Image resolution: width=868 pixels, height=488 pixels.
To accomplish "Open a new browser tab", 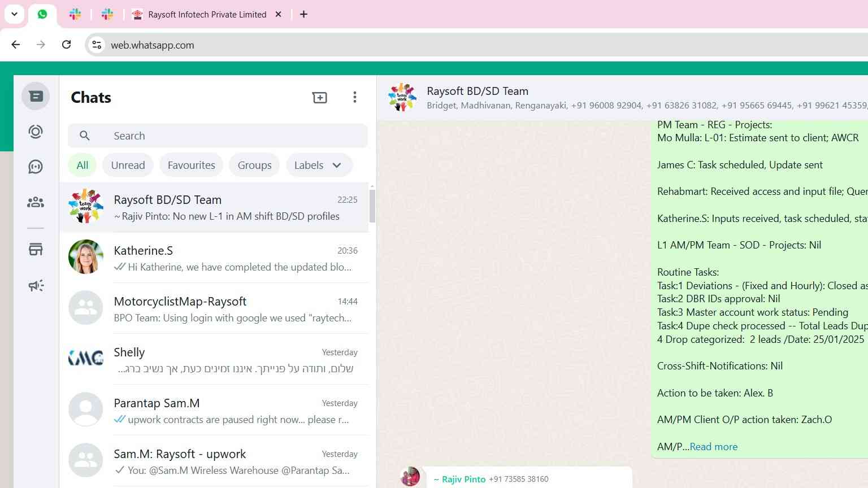I will pos(303,14).
